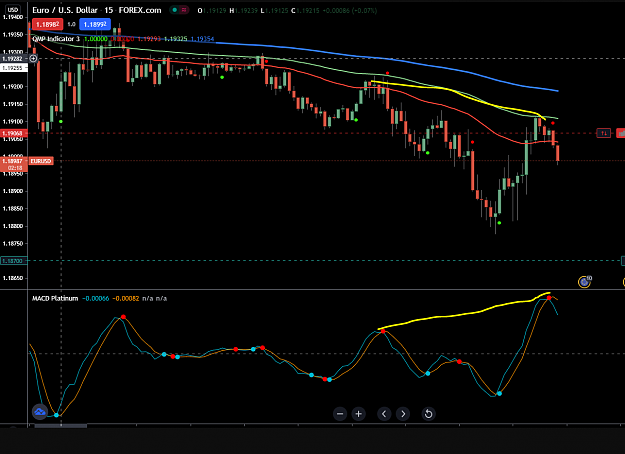Click the -0.00066 MACD value in the legend
625x454 pixels.
click(96, 298)
